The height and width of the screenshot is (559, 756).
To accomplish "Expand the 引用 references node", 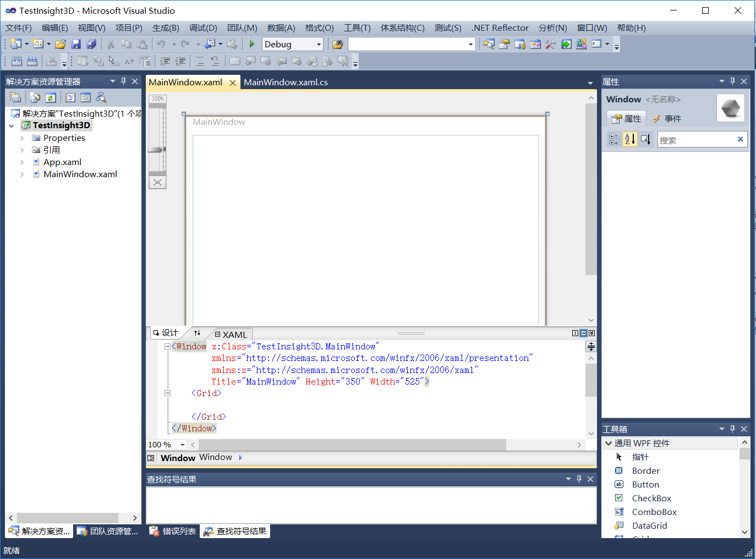I will pos(22,150).
